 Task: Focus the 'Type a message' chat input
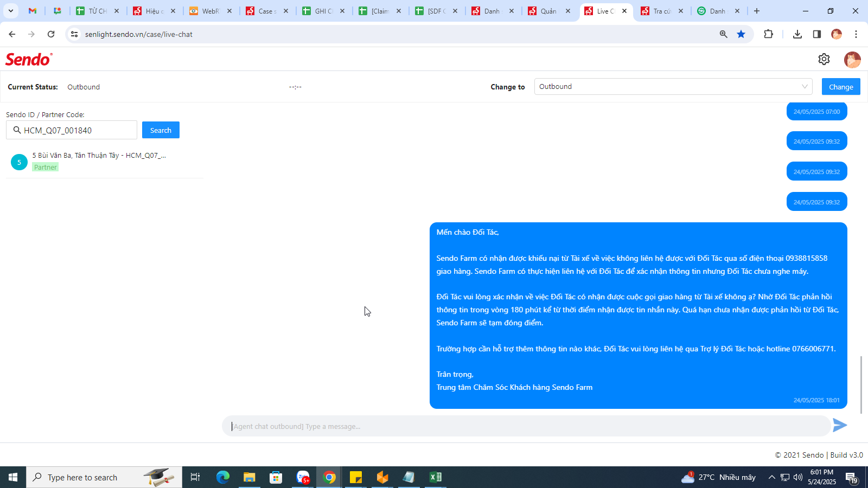pos(526,426)
